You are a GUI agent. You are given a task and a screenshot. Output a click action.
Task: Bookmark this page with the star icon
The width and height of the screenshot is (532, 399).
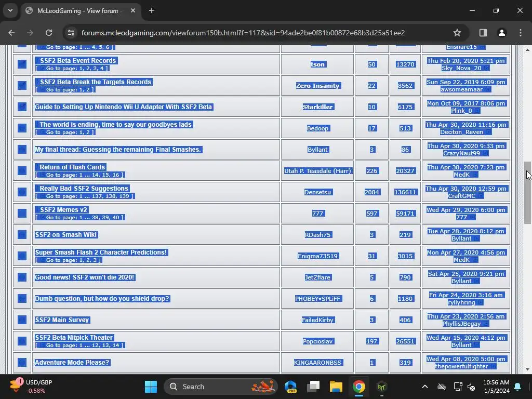coord(457,33)
